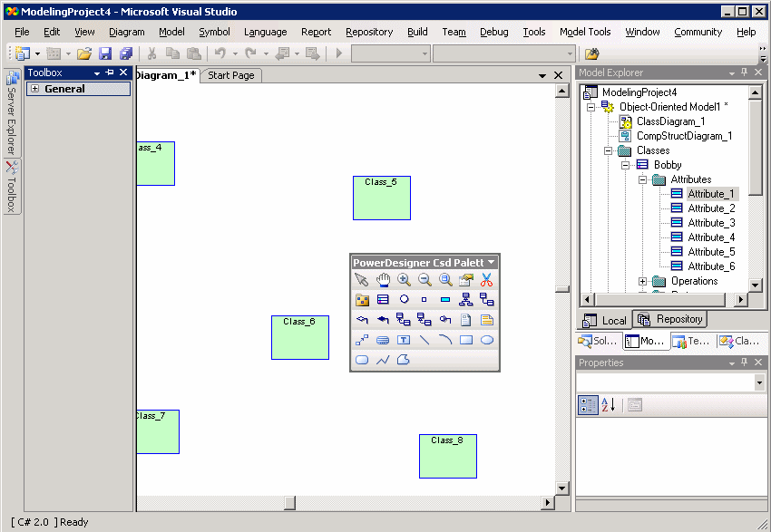Toggle auto-hide pin on Model Explorer

pos(745,73)
